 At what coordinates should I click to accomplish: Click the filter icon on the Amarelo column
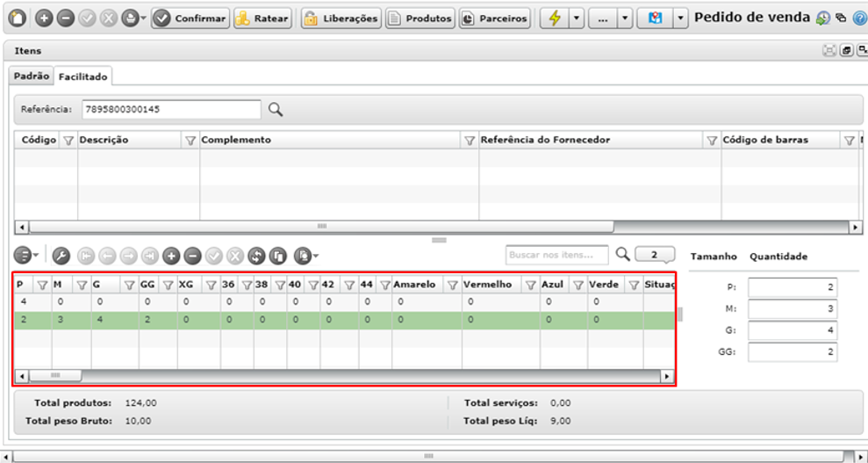tap(453, 286)
